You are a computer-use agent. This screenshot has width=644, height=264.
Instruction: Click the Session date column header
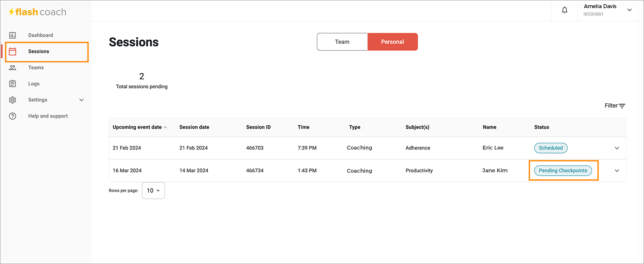pos(194,127)
